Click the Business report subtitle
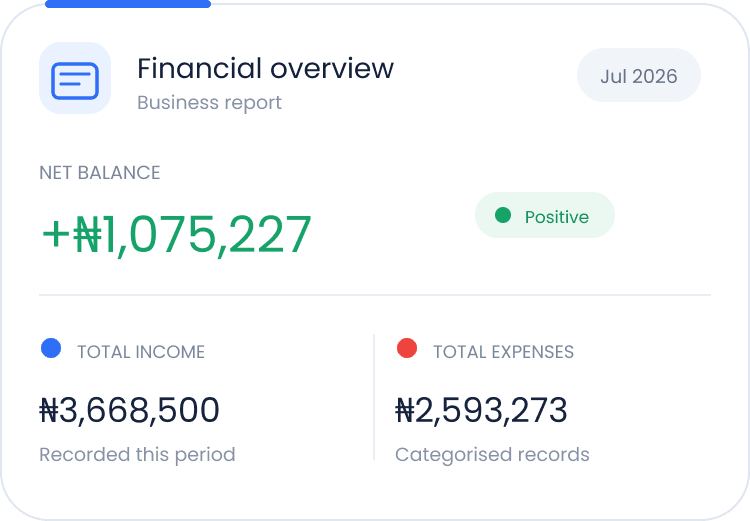The height and width of the screenshot is (521, 750). point(210,102)
